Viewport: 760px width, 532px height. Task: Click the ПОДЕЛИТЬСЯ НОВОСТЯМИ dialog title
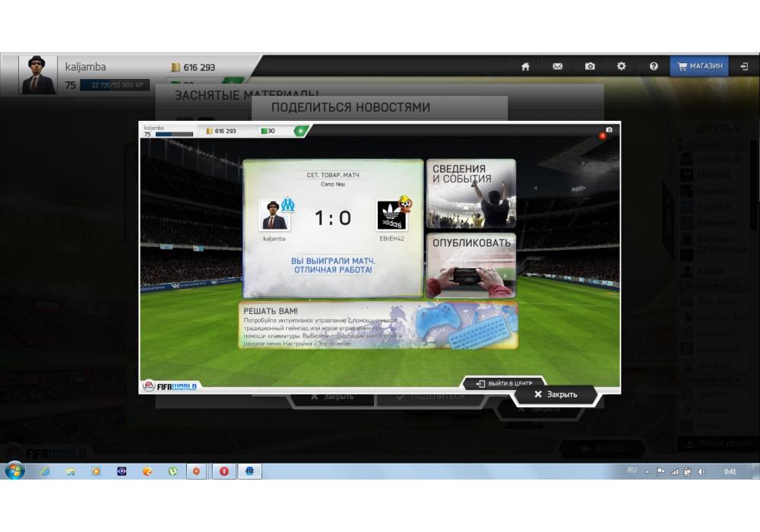coord(350,107)
